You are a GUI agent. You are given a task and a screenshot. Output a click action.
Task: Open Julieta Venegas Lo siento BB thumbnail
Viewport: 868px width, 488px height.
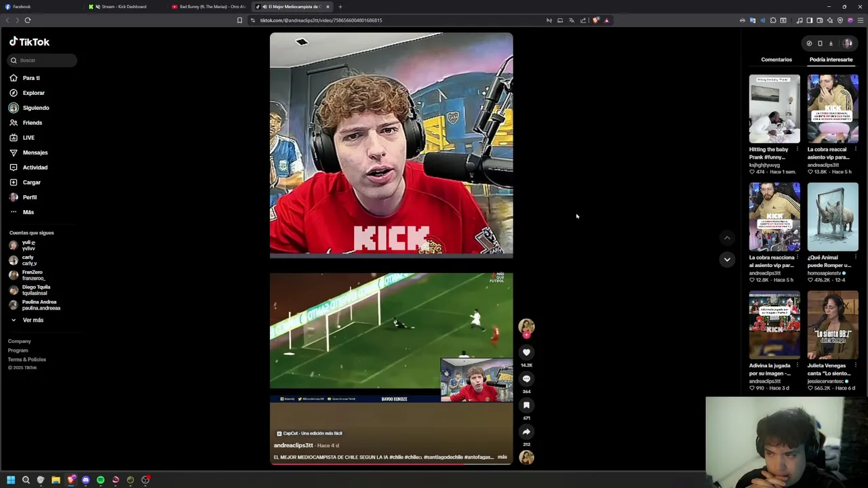833,325
